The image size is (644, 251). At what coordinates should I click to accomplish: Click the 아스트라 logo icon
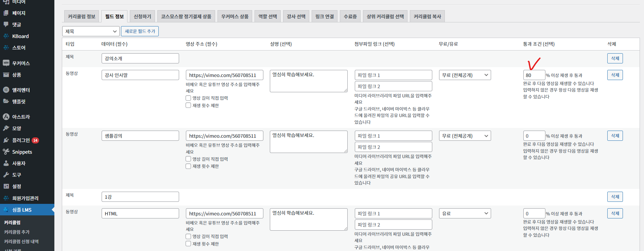coord(6,117)
